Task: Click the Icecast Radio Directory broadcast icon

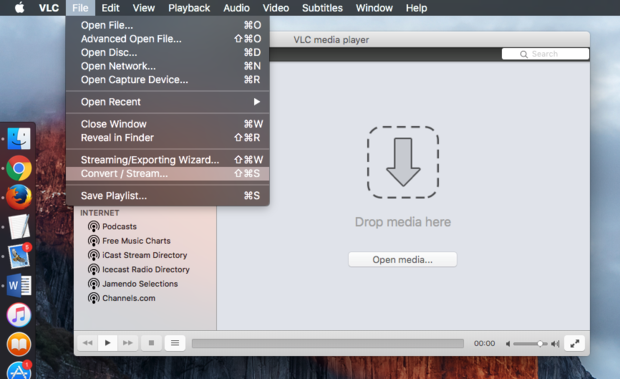Action: coord(93,270)
